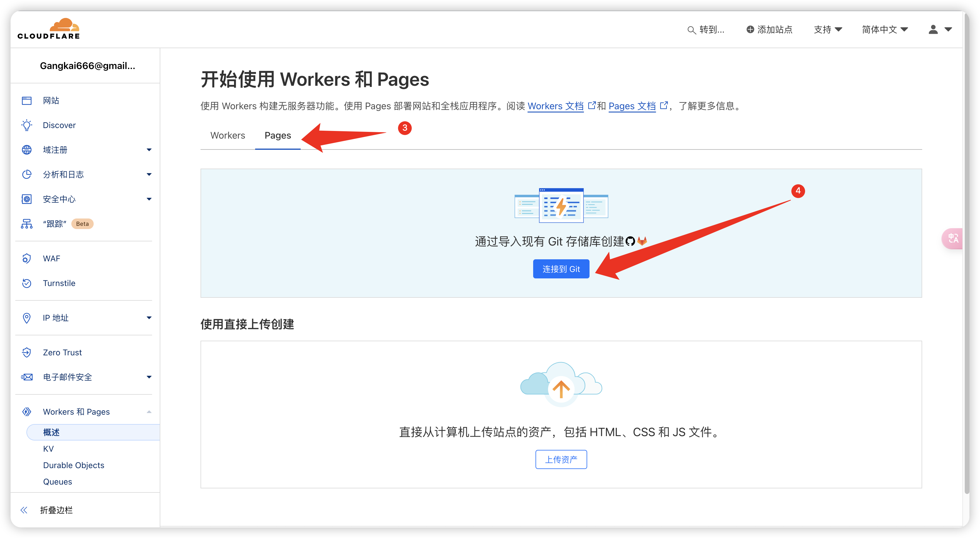Open Workers 和 Pages diamond icon
The height and width of the screenshot is (538, 980).
tap(26, 412)
